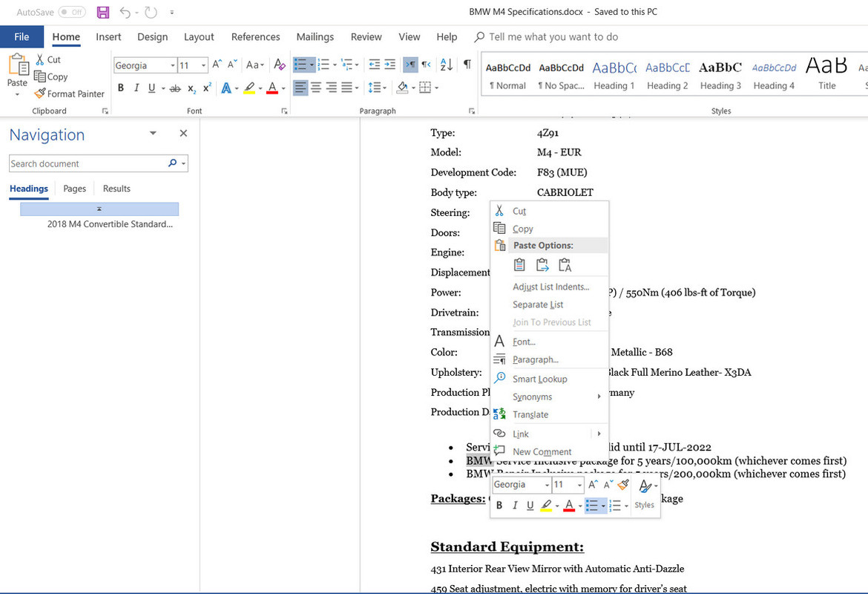Click the Undo arrow icon
The image size is (868, 594).
pyautogui.click(x=125, y=12)
